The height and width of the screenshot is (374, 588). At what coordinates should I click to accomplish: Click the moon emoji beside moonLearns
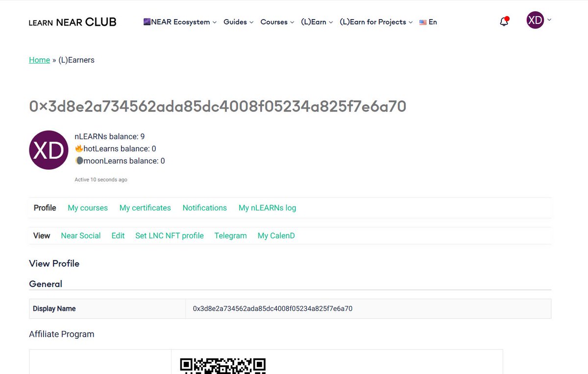78,161
